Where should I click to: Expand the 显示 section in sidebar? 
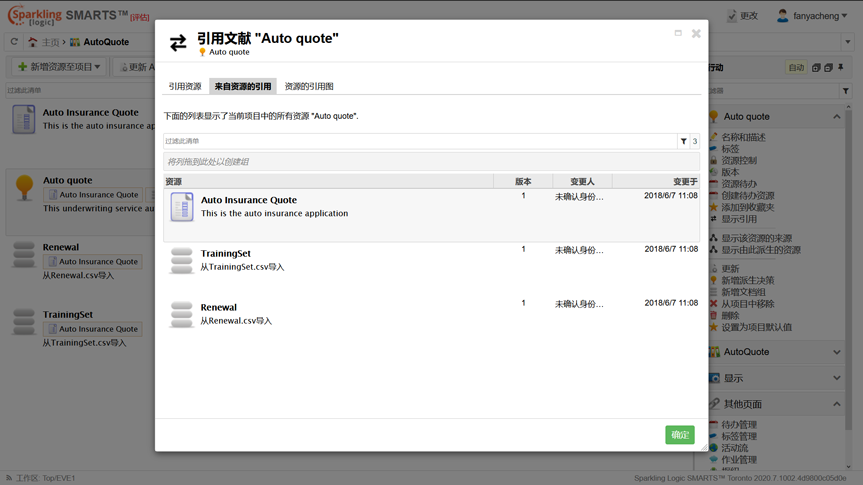836,378
